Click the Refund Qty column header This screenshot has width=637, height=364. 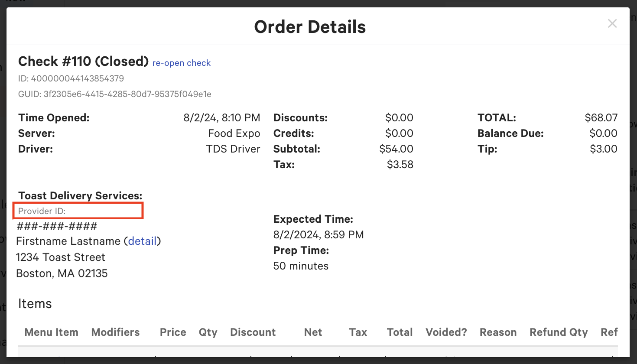coord(559,332)
